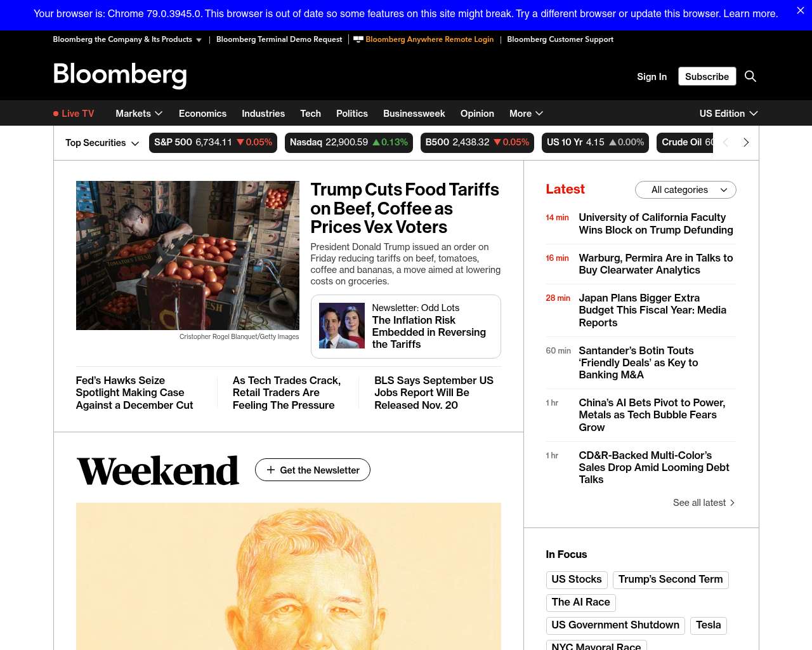Advance the securities ticker with right arrow
Image resolution: width=812 pixels, height=650 pixels.
pyautogui.click(x=746, y=143)
